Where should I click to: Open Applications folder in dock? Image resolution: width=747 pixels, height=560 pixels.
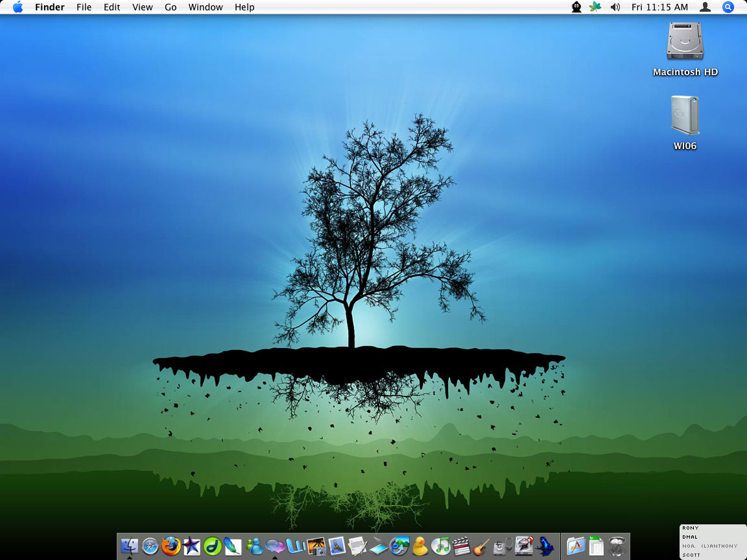click(x=576, y=546)
